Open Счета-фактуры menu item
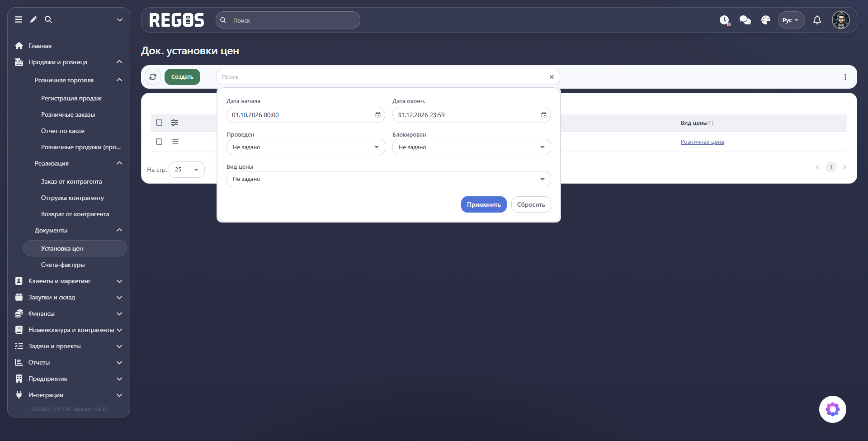Image resolution: width=868 pixels, height=441 pixels. (x=63, y=265)
